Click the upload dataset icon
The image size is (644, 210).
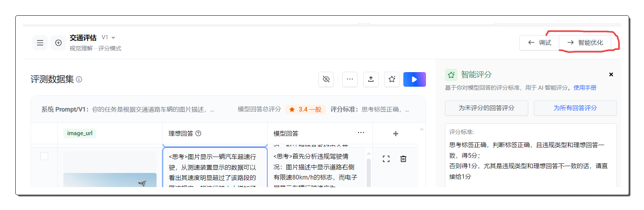[x=371, y=79]
